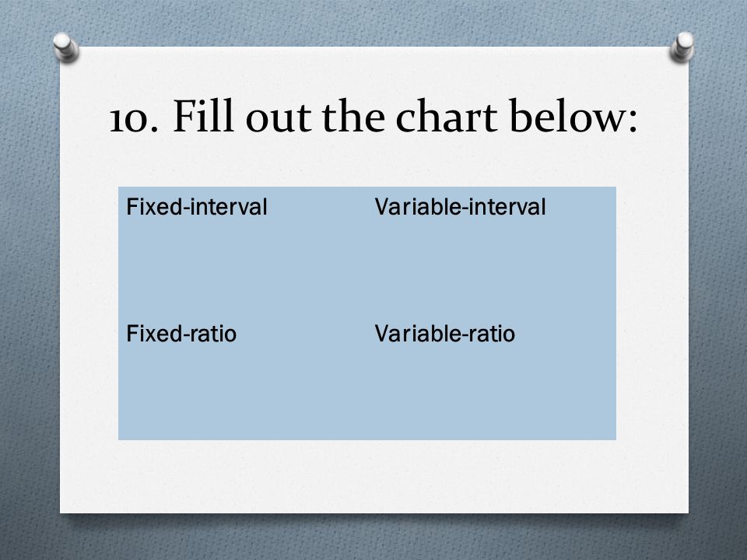747x560 pixels.
Task: Click the blue chart table
Action: click(367, 313)
